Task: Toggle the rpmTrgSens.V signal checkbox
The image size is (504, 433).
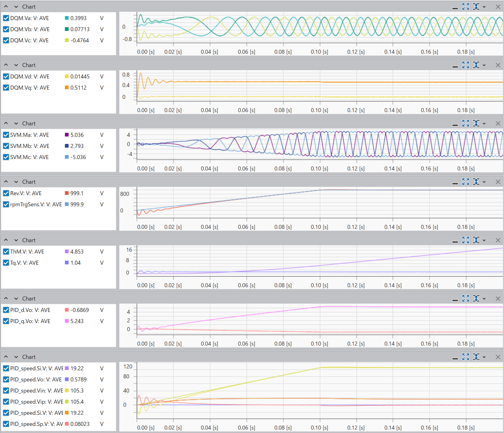Action: click(6, 204)
